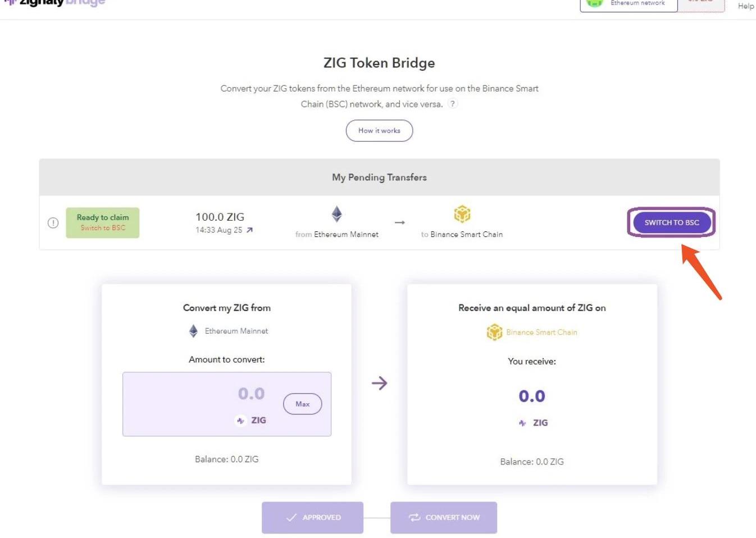
Task: Focus the Amount to convert input field
Action: click(x=227, y=404)
